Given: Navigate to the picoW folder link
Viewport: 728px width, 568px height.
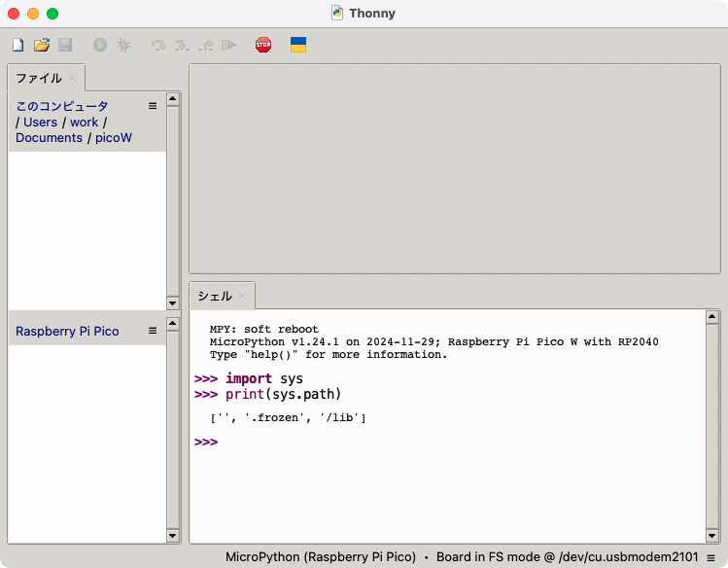Looking at the screenshot, I should coord(114,138).
